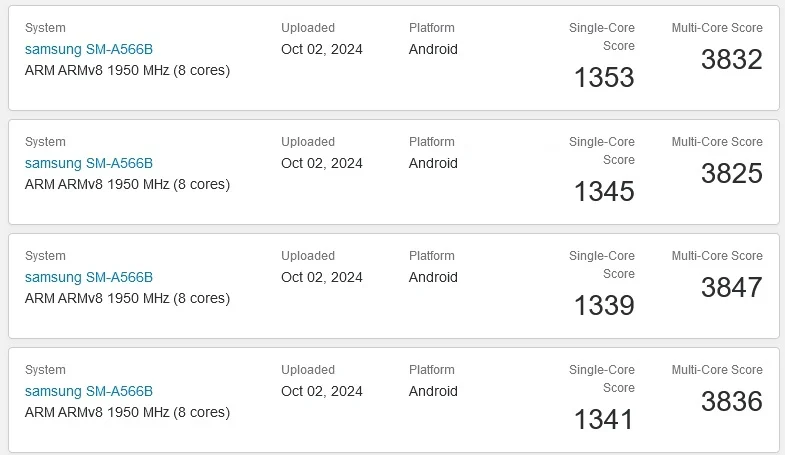The width and height of the screenshot is (785, 455).
Task: Select the single-core score 1341
Action: pos(604,419)
